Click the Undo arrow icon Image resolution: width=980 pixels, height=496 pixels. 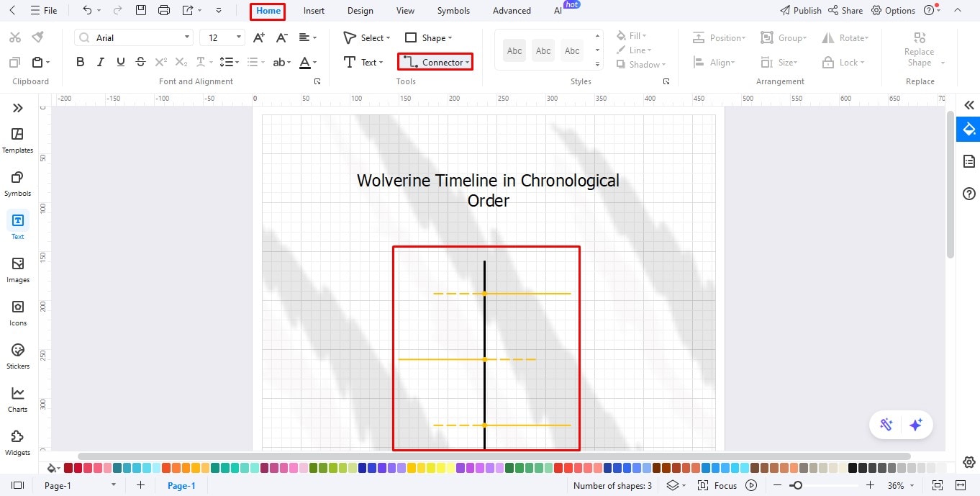(x=87, y=10)
